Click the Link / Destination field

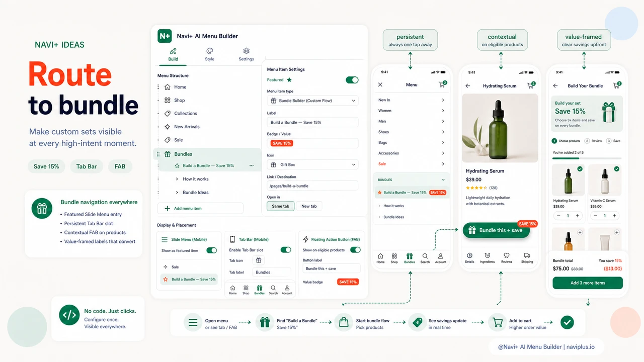click(312, 186)
